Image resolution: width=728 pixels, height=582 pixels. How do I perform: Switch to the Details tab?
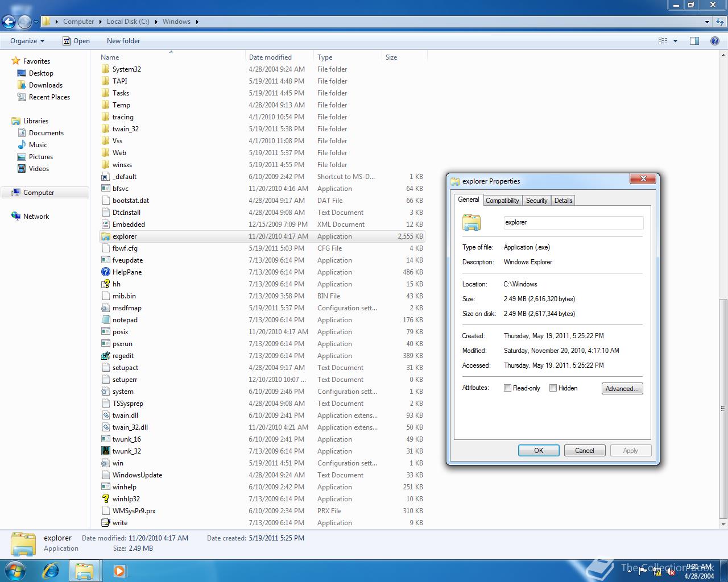coord(563,201)
